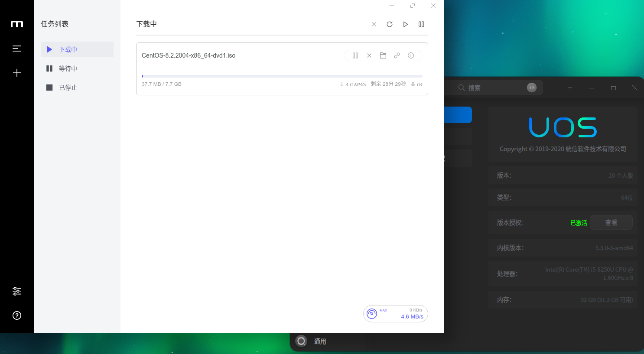Viewport: 644px width, 354px height.
Task: Select the 已停止 tab in task list
Action: pos(77,88)
